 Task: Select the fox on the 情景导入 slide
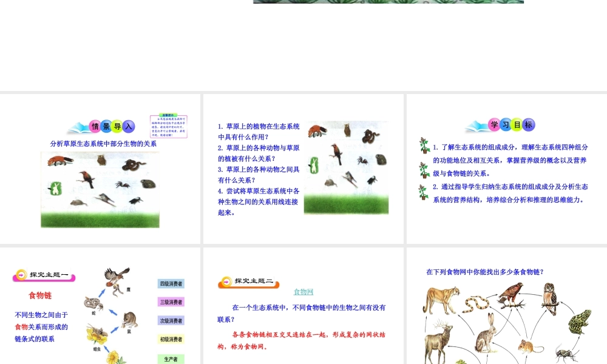pos(60,161)
